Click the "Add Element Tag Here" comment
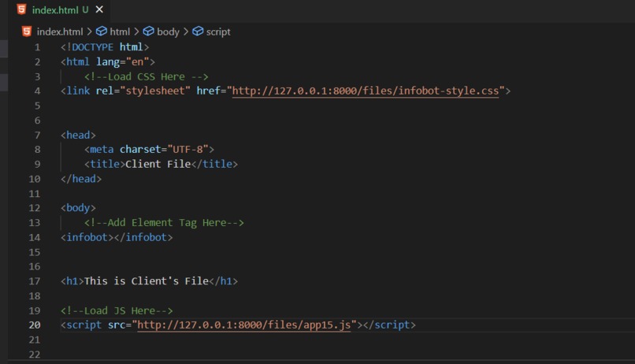The height and width of the screenshot is (364, 635). [x=164, y=223]
